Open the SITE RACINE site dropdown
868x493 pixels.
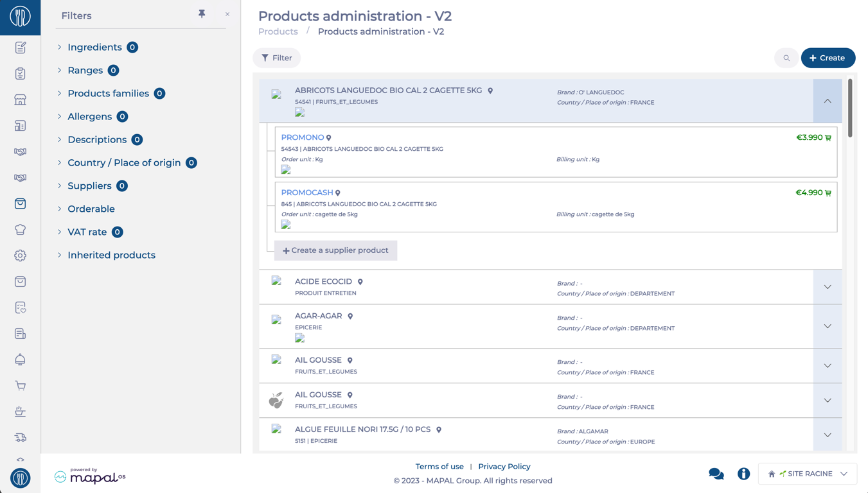(x=808, y=474)
